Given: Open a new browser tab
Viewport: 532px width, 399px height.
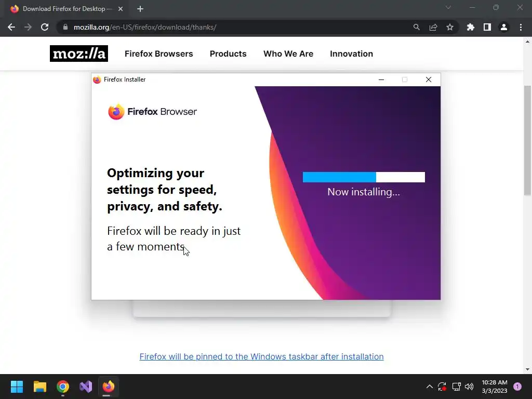Looking at the screenshot, I should pyautogui.click(x=140, y=9).
